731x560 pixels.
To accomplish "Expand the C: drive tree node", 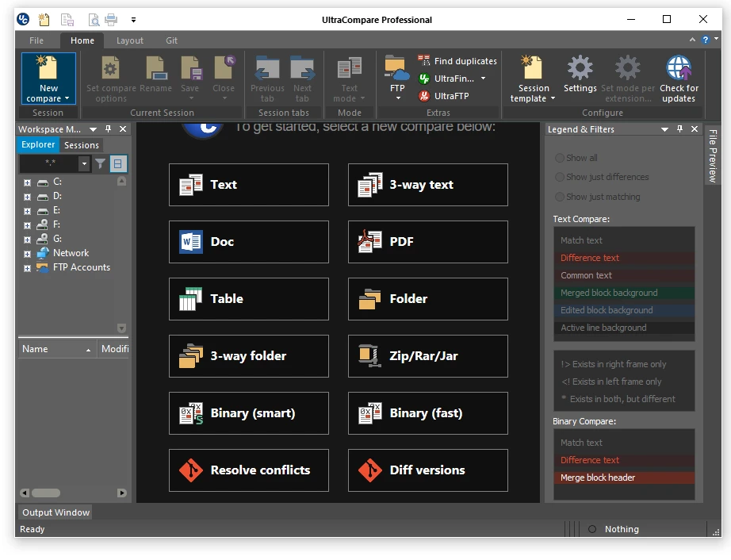I will pyautogui.click(x=28, y=182).
